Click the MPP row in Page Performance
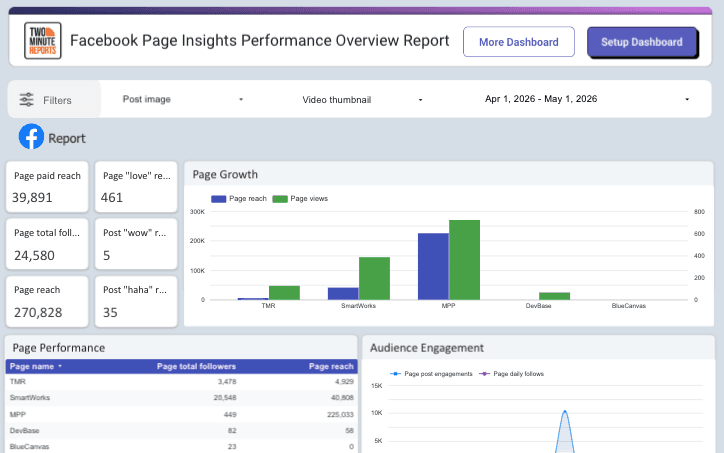The width and height of the screenshot is (724, 453). tap(181, 414)
